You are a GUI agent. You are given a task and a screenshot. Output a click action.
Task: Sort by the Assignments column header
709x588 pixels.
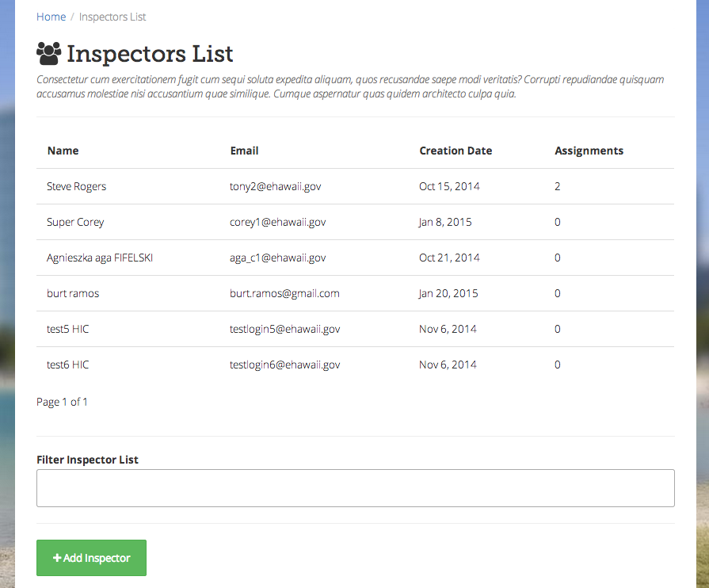[x=589, y=151]
